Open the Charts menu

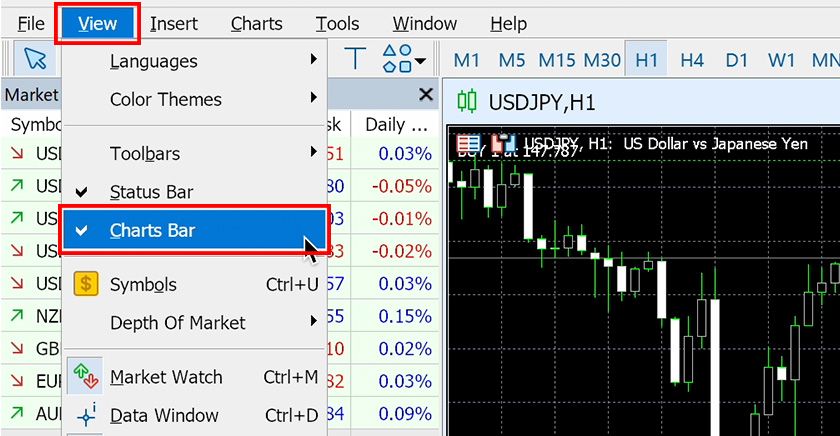tap(256, 24)
